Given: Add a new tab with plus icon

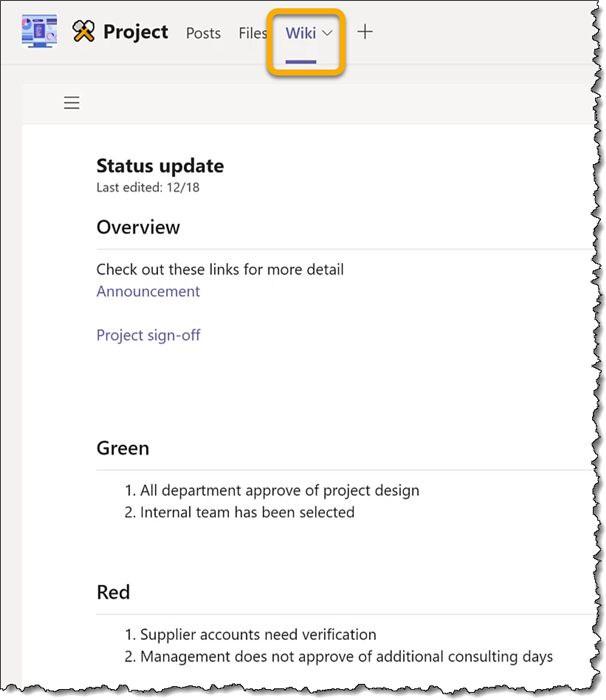Looking at the screenshot, I should tap(365, 32).
